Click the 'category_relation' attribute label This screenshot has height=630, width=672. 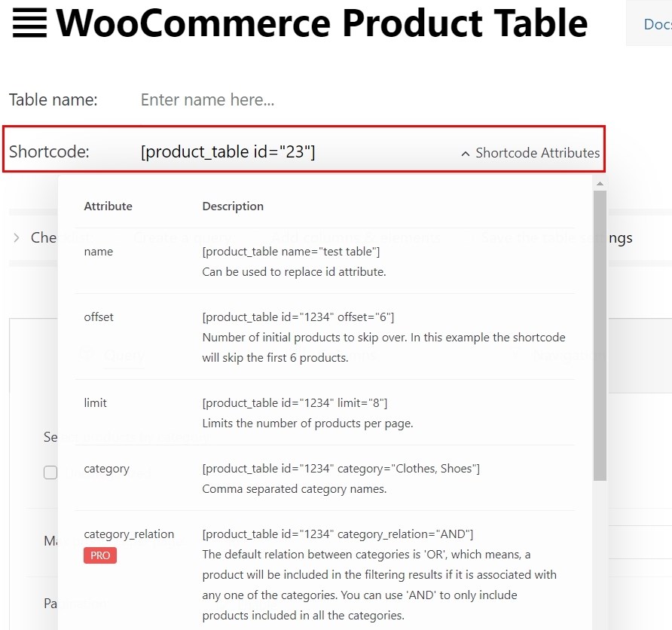pyautogui.click(x=129, y=534)
